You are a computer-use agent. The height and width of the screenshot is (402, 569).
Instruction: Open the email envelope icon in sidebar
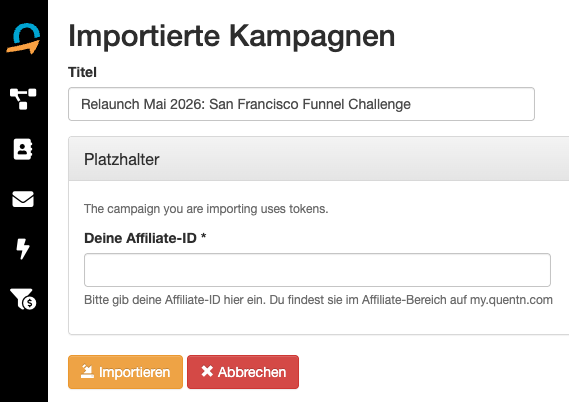click(x=23, y=199)
